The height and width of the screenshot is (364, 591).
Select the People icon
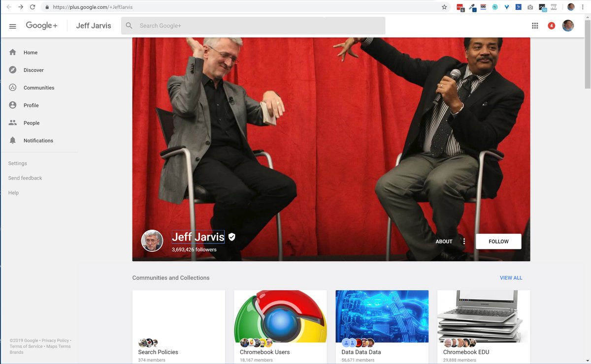tap(13, 122)
